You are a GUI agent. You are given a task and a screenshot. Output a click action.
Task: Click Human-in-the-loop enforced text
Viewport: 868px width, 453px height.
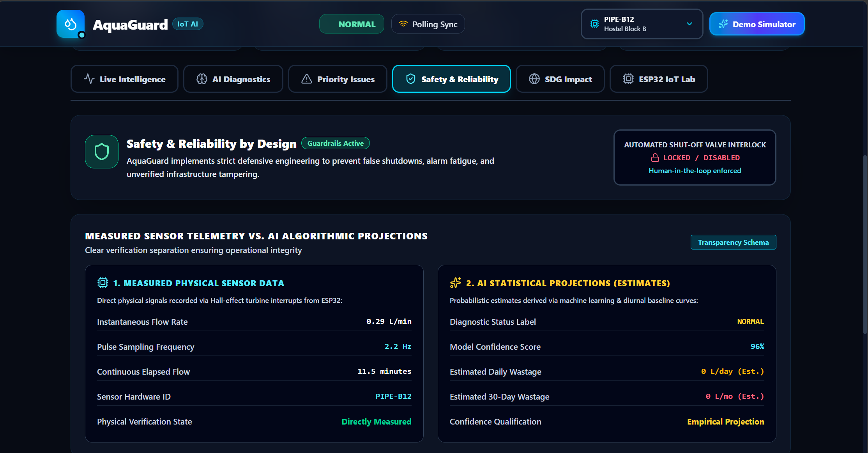[x=695, y=170]
